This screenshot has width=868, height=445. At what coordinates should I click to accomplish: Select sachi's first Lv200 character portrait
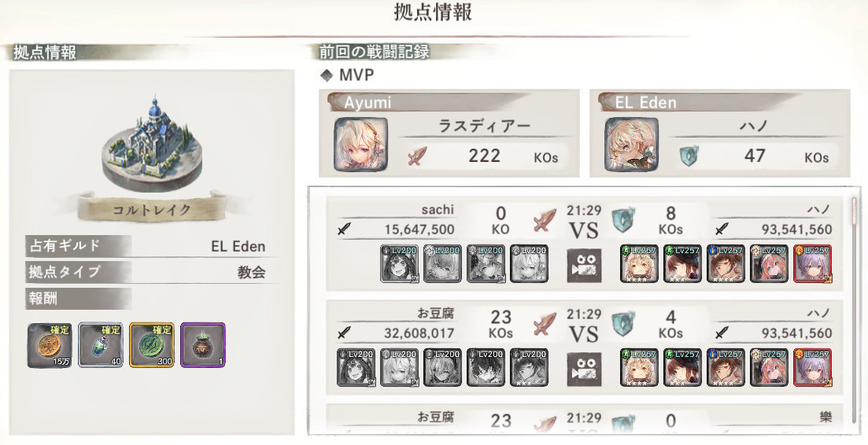click(x=399, y=263)
